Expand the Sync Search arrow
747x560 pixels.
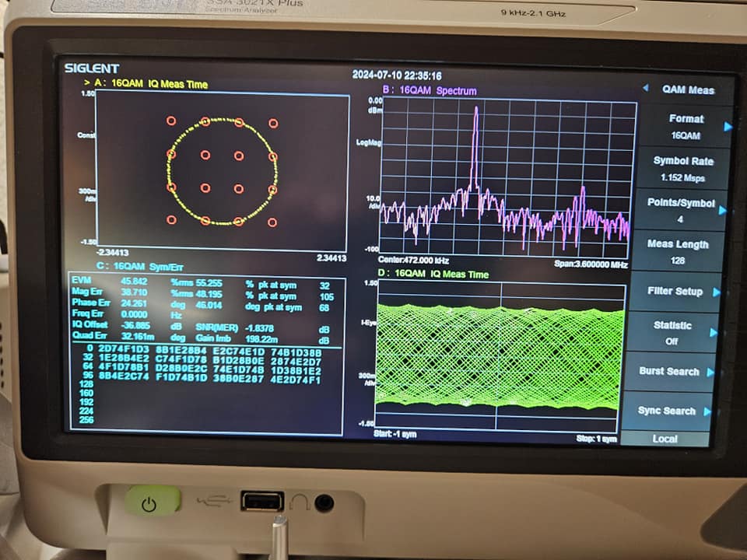point(707,411)
